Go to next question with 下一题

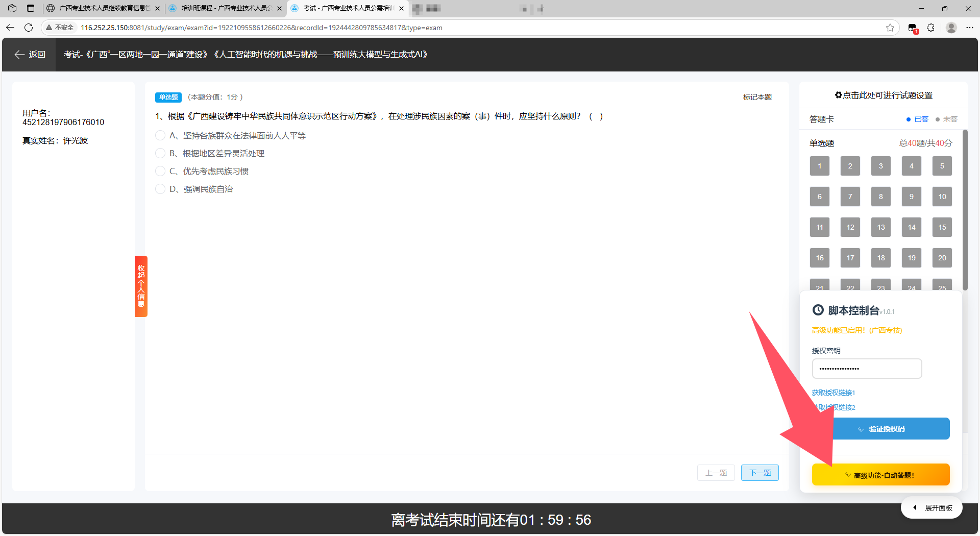point(760,473)
